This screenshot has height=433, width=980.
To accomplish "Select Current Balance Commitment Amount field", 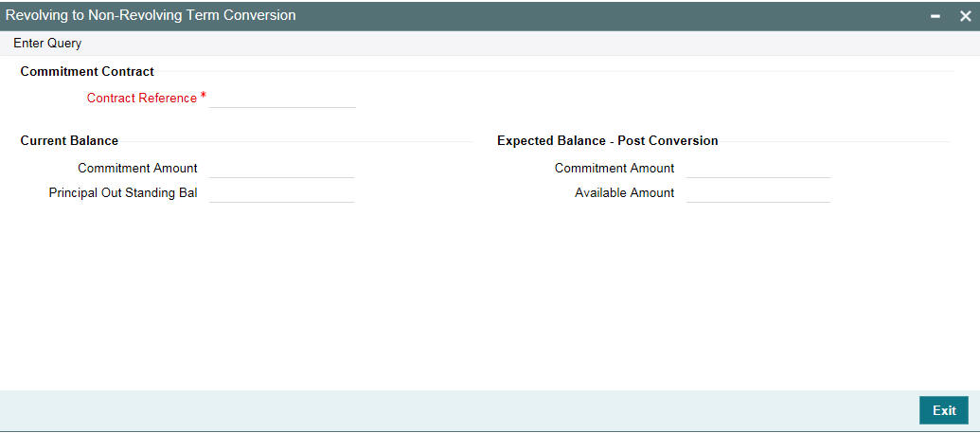I will (x=282, y=169).
